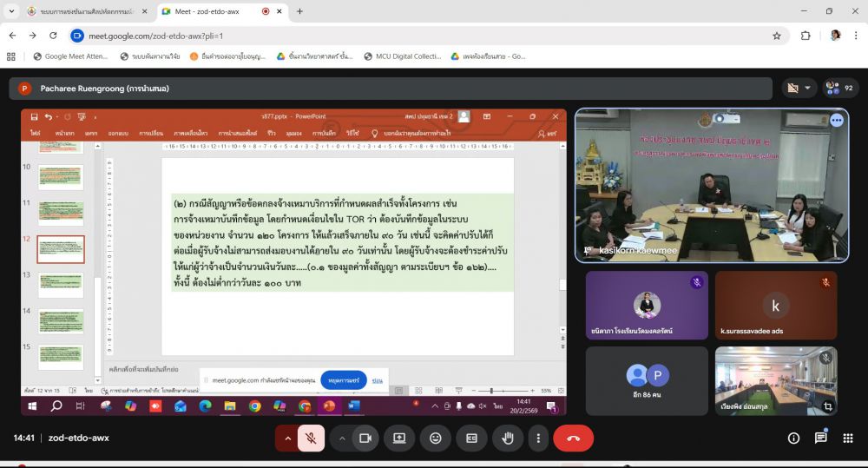868x468 pixels.
Task: Leave the call with red hang-up button
Action: [574, 438]
